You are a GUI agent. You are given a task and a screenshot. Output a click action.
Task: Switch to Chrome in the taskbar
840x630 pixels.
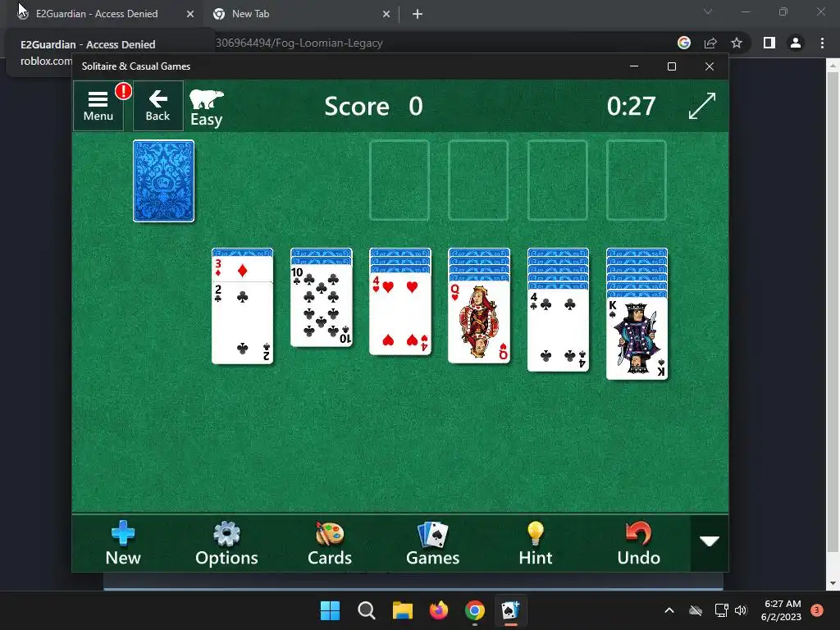(x=475, y=610)
